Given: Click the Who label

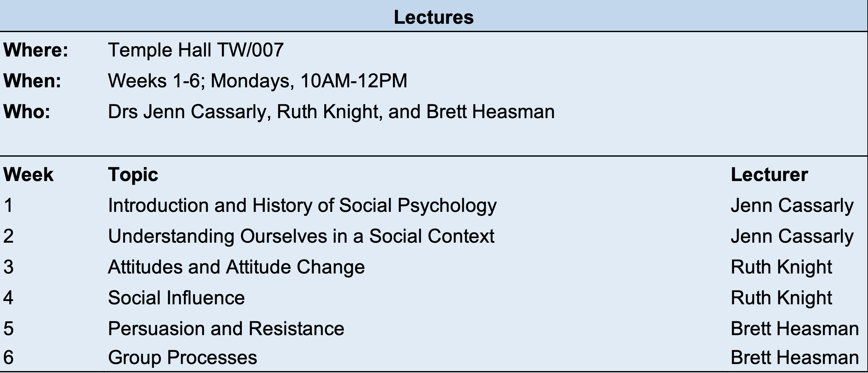Looking at the screenshot, I should [x=27, y=111].
